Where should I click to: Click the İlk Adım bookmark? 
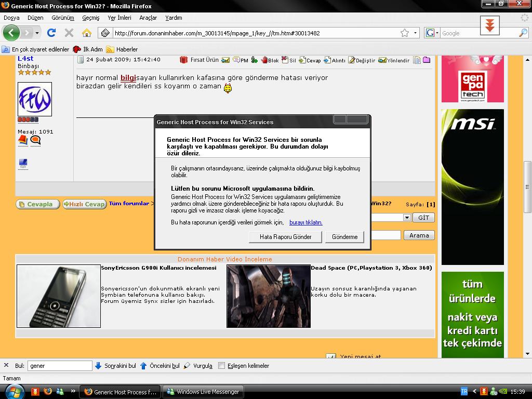[x=88, y=49]
